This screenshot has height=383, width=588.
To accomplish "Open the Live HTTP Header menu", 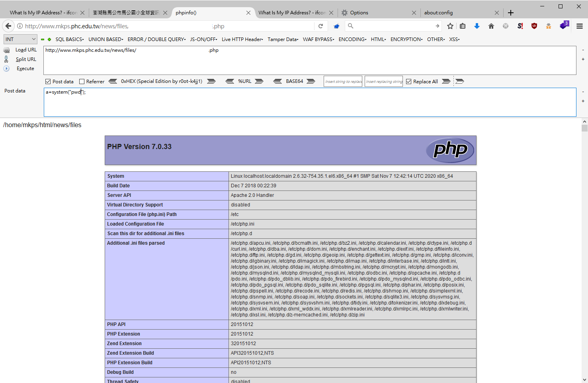I will tap(242, 39).
